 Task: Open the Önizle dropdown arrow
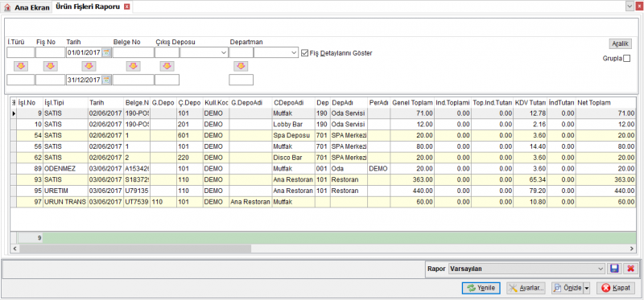coord(586,288)
